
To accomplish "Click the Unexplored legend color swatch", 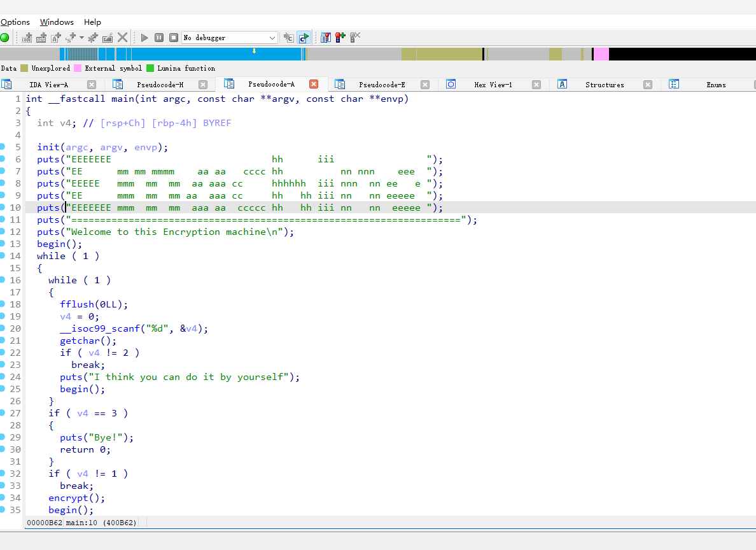I will tap(24, 69).
